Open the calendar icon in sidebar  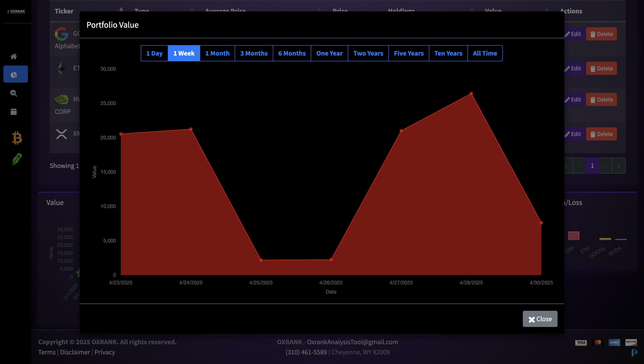pyautogui.click(x=13, y=112)
